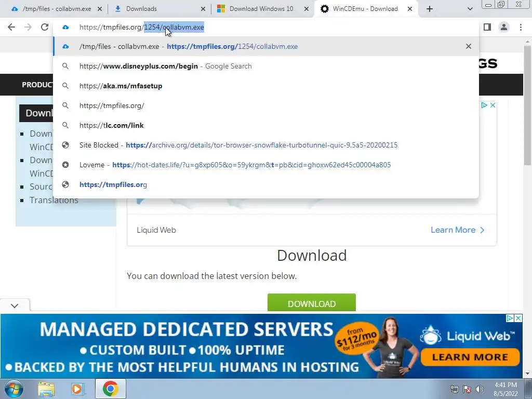Open the Translations sidebar link
532x399 pixels.
coord(54,200)
